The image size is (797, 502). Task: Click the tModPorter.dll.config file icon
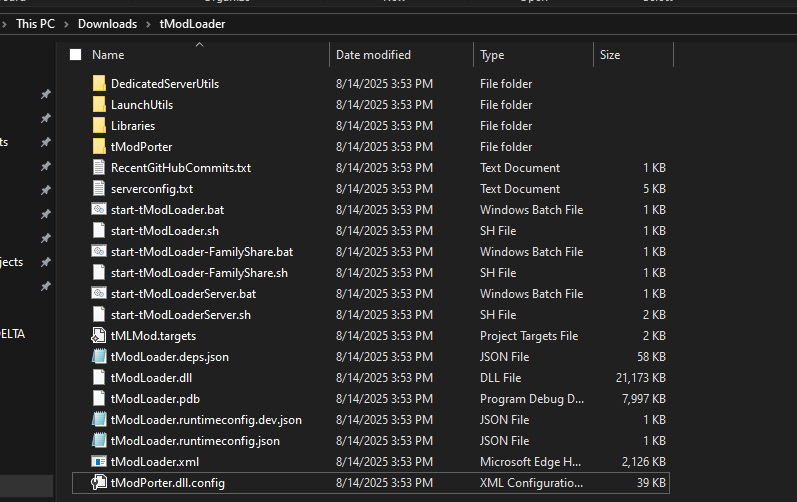[x=99, y=483]
